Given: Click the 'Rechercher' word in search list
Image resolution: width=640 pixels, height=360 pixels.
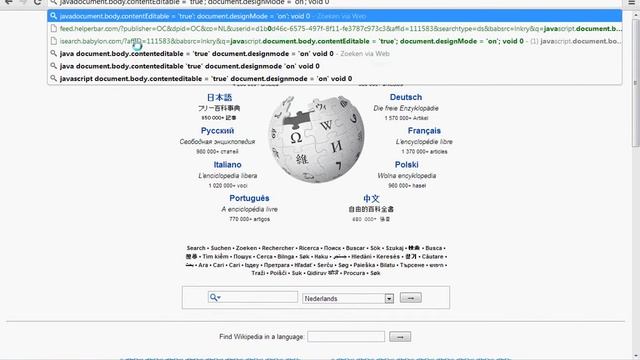Looking at the screenshot, I should 278,248.
